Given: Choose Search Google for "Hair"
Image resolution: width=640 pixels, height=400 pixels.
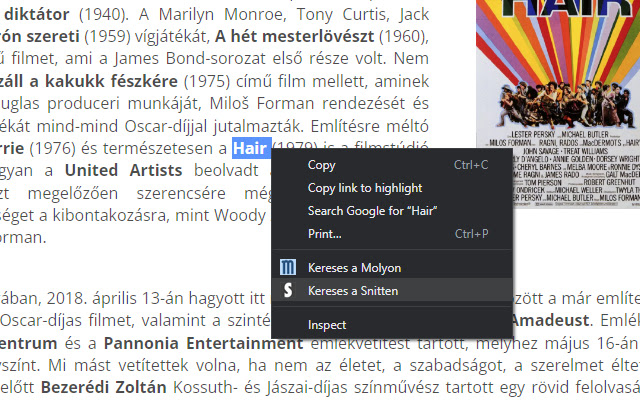Looking at the screenshot, I should click(x=392, y=211).
